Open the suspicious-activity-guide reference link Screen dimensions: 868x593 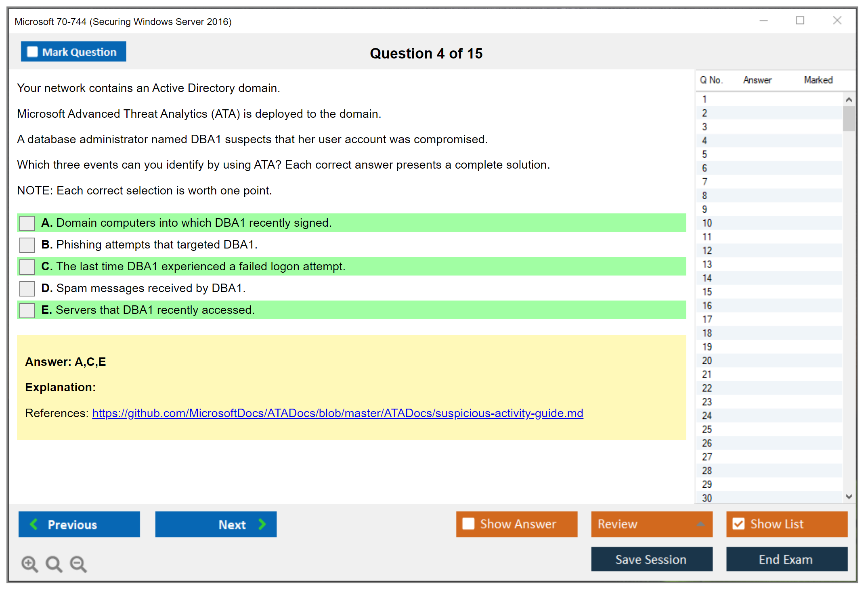338,413
